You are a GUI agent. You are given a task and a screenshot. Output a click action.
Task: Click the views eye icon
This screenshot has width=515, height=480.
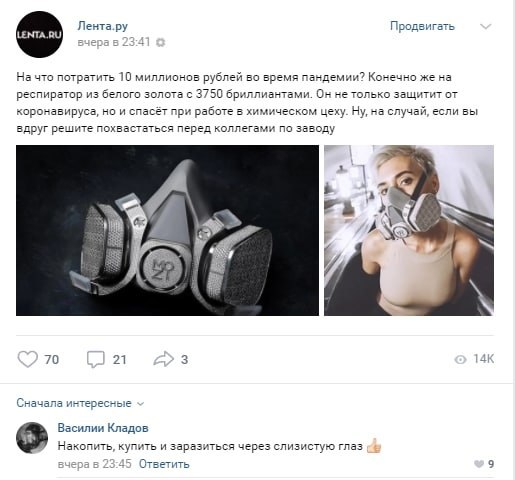[460, 359]
